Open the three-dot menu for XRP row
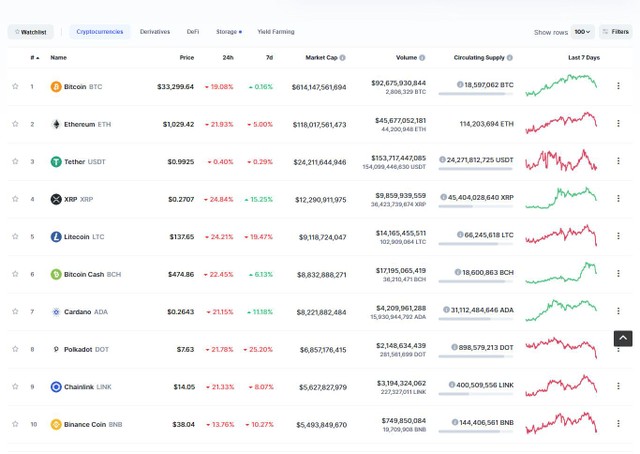 point(618,198)
